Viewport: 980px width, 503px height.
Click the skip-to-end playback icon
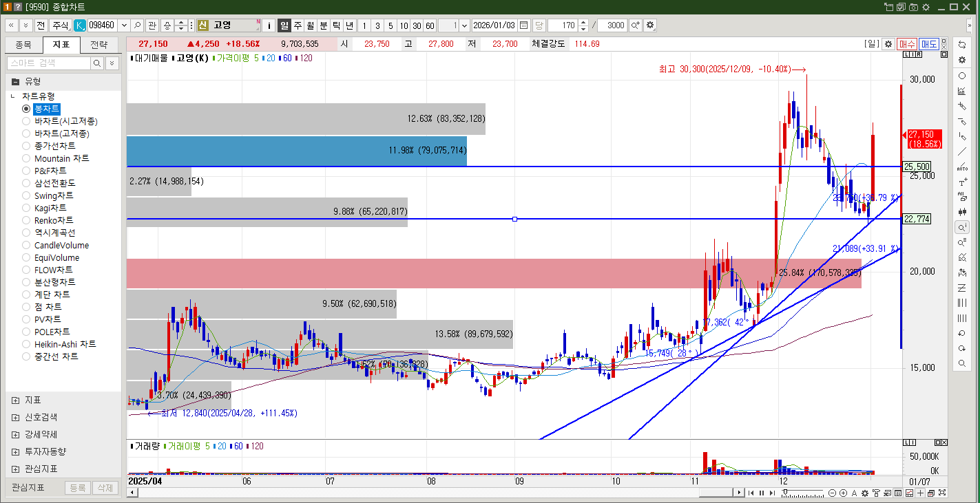[x=771, y=493]
